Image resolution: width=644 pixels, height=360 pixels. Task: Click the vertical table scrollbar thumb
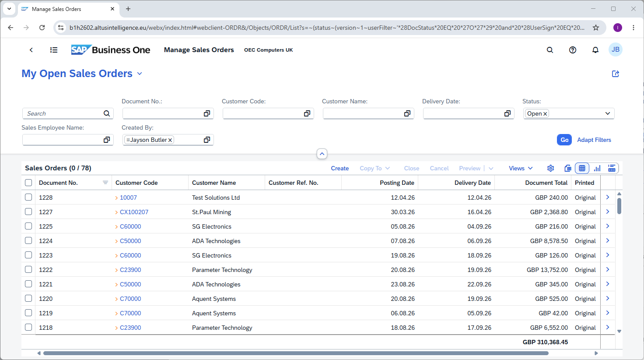coord(619,206)
